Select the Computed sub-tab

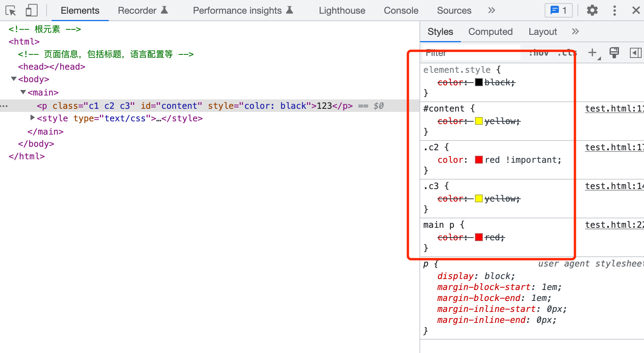point(491,32)
